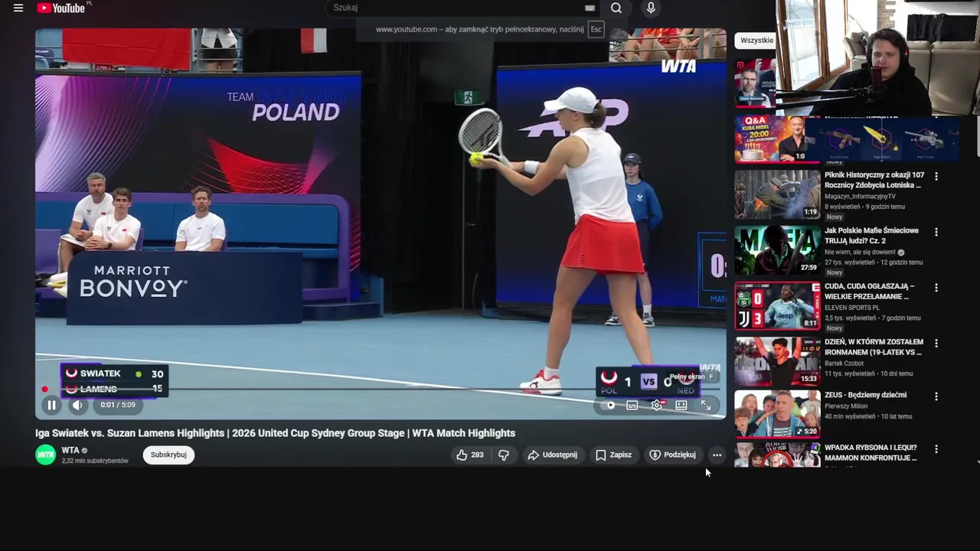
Task: Open the CUDA, CUDA OGŁASZAJĄ video thumbnail
Action: point(777,306)
